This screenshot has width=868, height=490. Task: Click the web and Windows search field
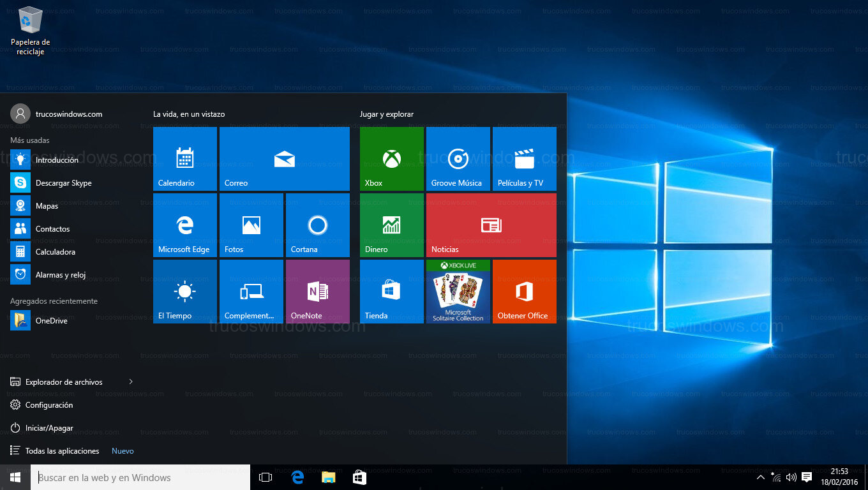point(140,477)
